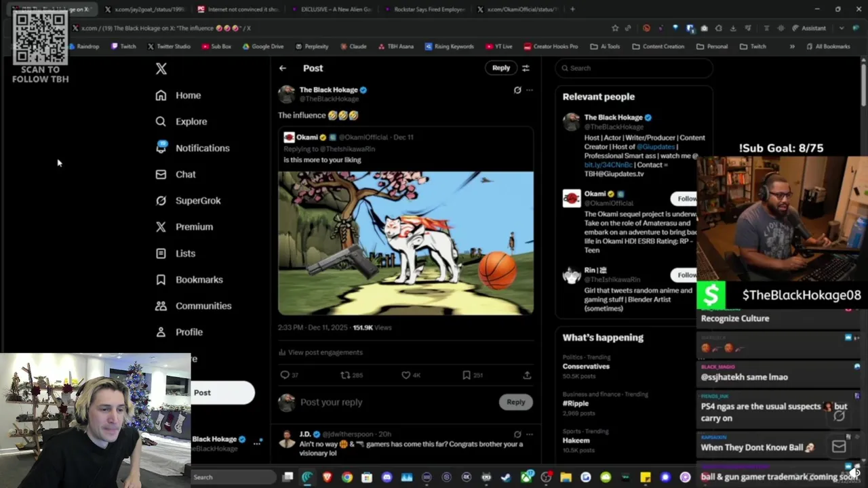Image resolution: width=868 pixels, height=488 pixels.
Task: Open Lists in the sidebar
Action: (175, 253)
